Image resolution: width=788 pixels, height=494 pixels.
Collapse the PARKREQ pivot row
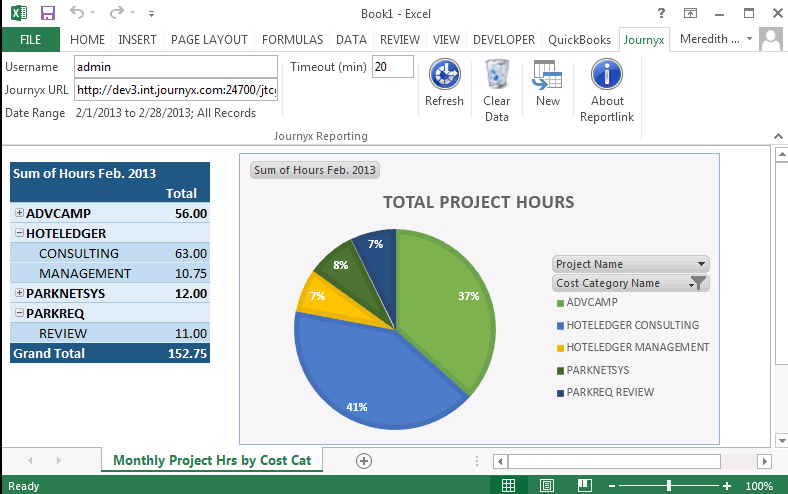coord(19,313)
